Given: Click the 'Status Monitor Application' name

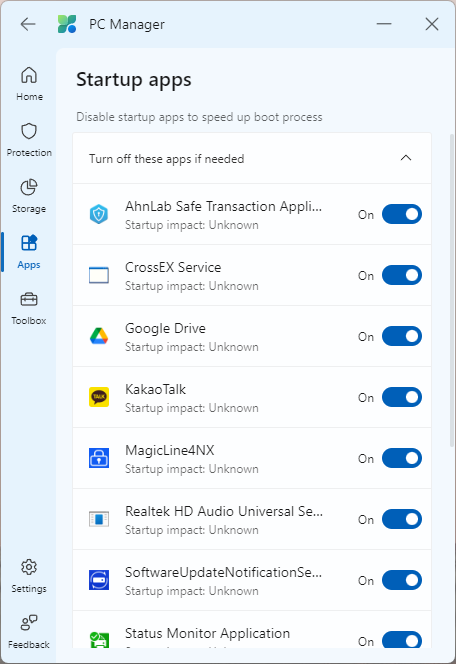Looking at the screenshot, I should pyautogui.click(x=207, y=633).
